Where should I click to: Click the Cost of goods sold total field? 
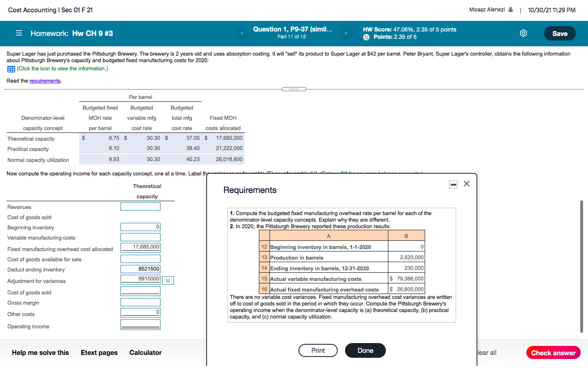coord(140,291)
